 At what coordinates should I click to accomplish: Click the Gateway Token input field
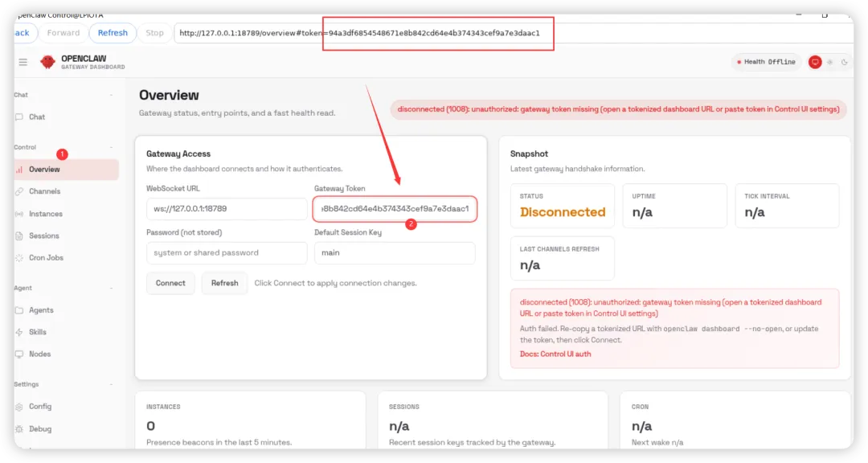(x=395, y=209)
